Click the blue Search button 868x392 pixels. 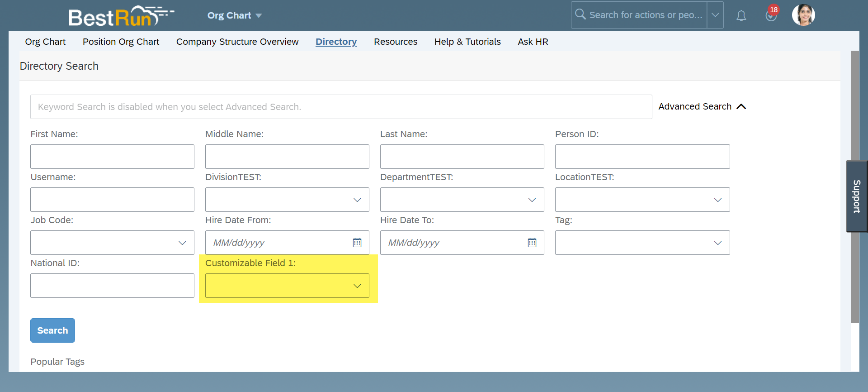click(52, 330)
